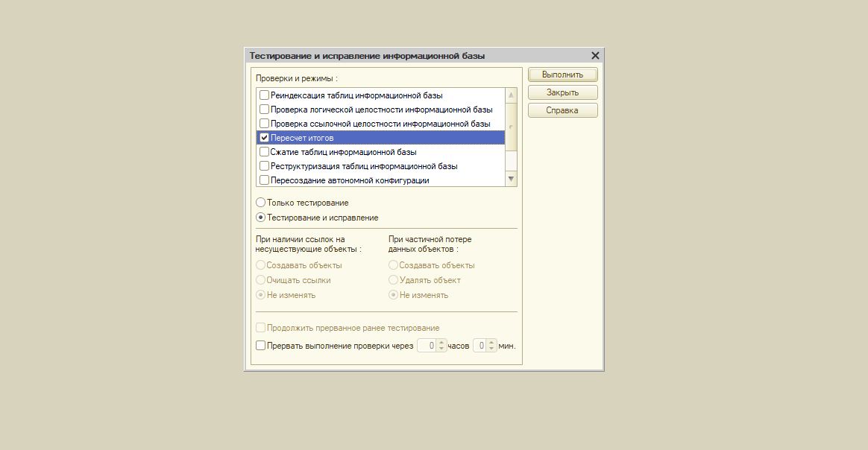
Task: Select Только тестирование radio button
Action: point(260,203)
